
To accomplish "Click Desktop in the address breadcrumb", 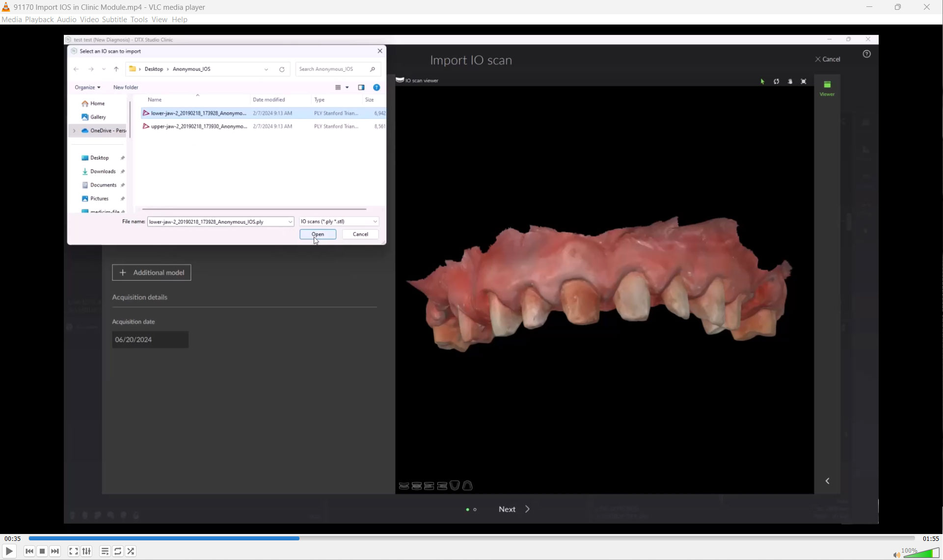I will [x=154, y=69].
